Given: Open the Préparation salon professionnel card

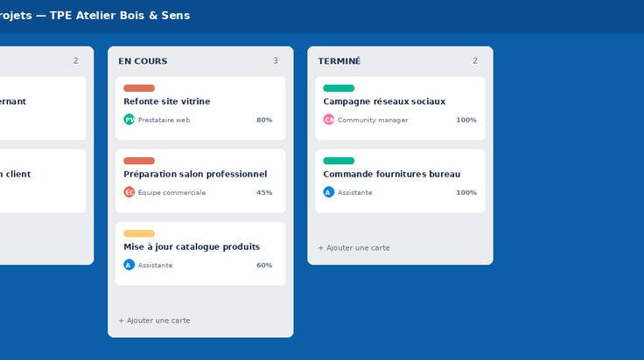Looking at the screenshot, I should 200,181.
